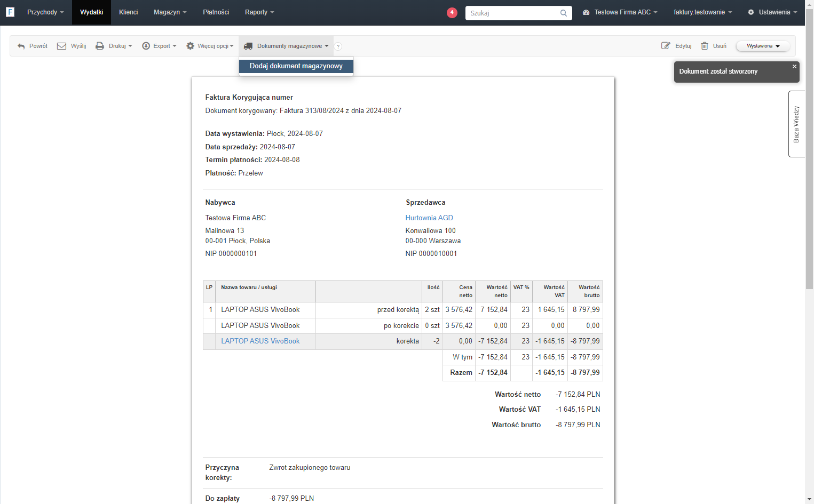Click the Usuń trash icon
The image size is (814, 504).
coord(705,46)
